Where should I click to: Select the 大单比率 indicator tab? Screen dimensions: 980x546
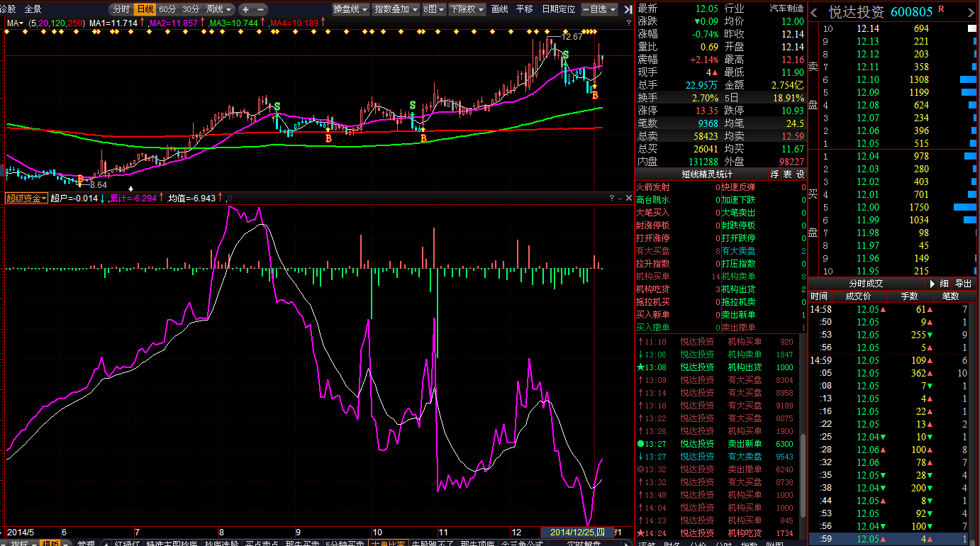[x=389, y=542]
